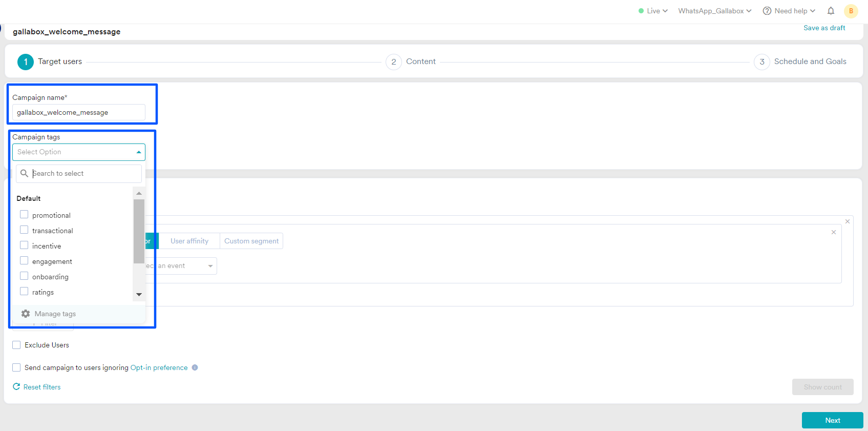Click the tags list scrollbar down arrow

[x=139, y=295]
